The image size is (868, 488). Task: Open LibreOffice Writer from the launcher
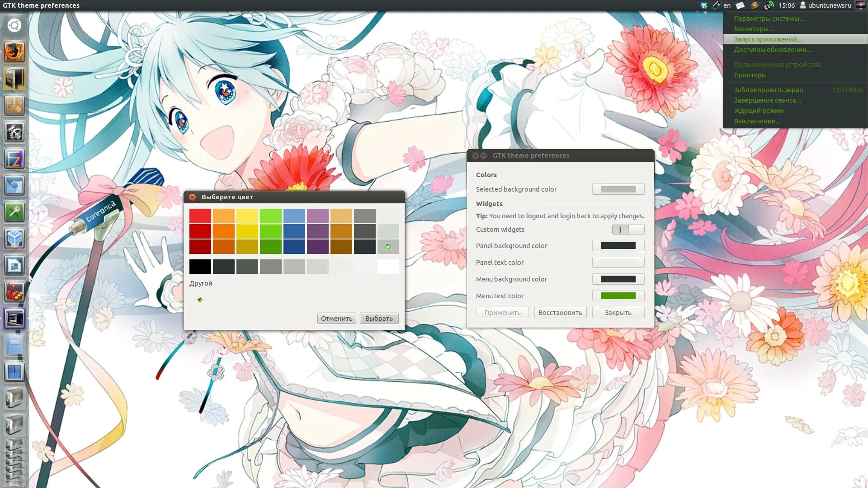coord(14,266)
